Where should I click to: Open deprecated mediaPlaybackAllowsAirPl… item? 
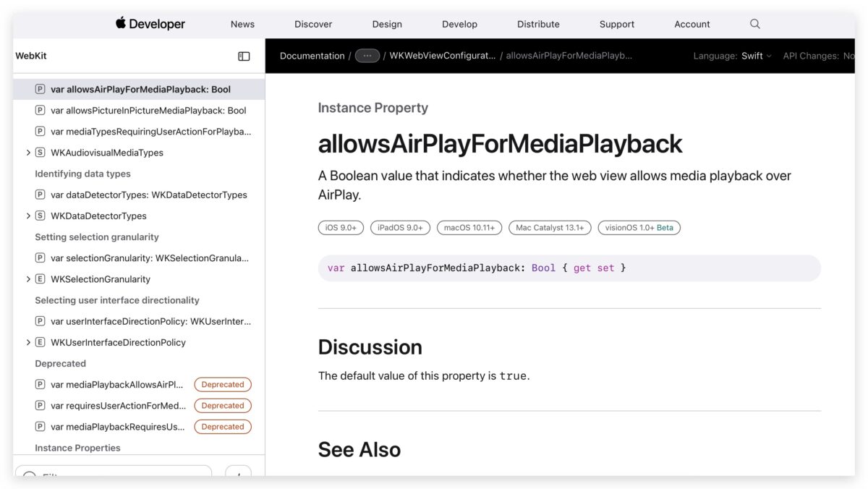click(117, 385)
